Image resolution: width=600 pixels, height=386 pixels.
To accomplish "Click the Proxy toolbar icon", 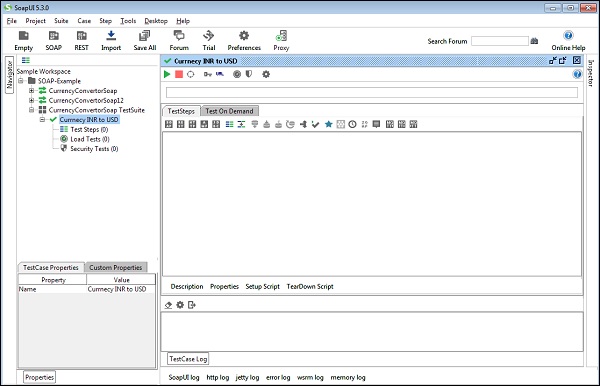I will 281,41.
